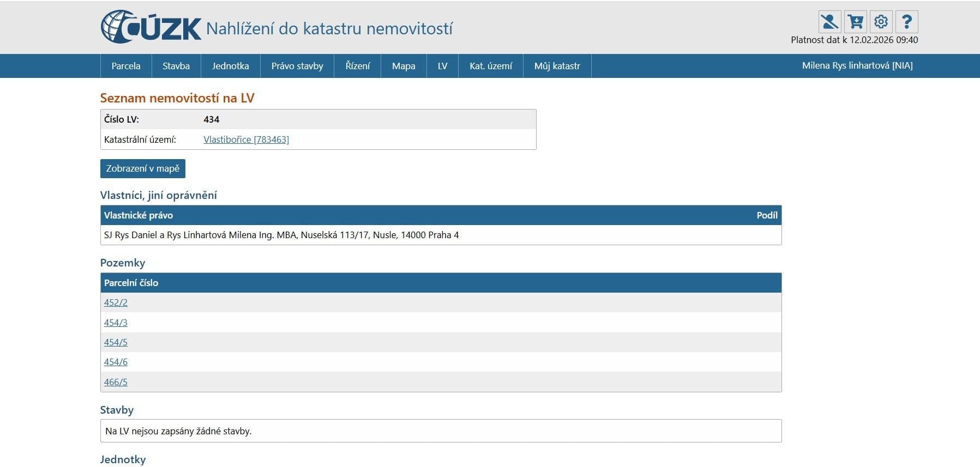Open parcel 452/2 link
This screenshot has width=980, height=467.
point(116,302)
